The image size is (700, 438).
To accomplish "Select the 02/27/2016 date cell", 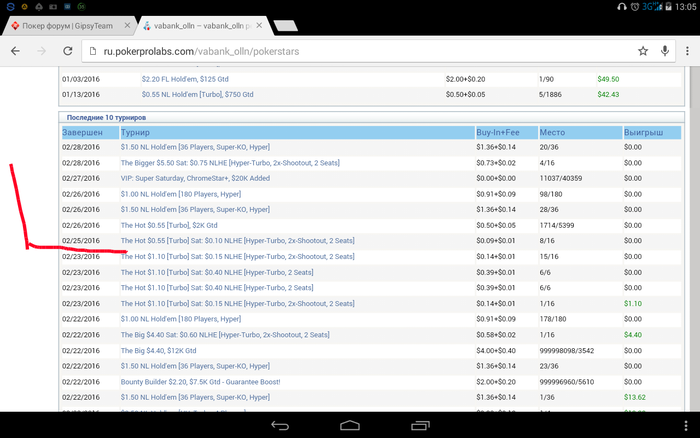I will (x=81, y=178).
